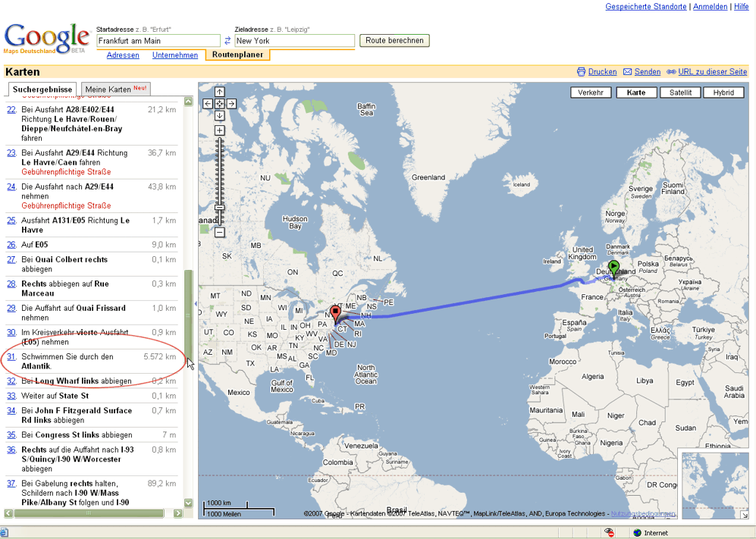Click the Nutzungsbedingungen link on the map

[643, 514]
